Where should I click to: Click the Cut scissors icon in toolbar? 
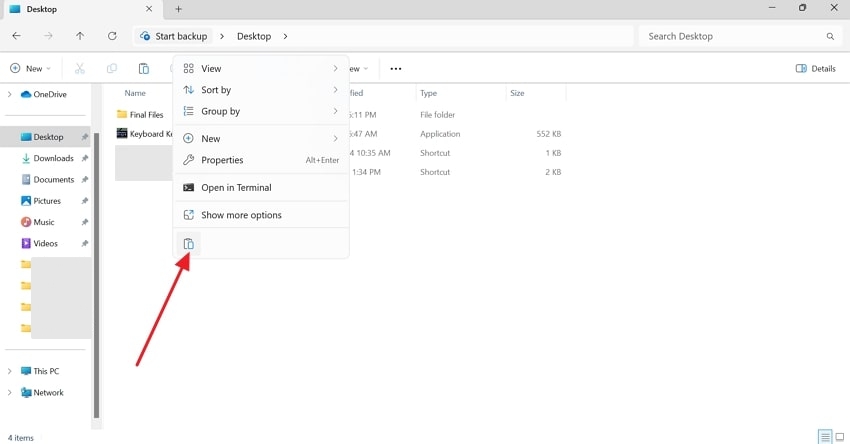(80, 69)
